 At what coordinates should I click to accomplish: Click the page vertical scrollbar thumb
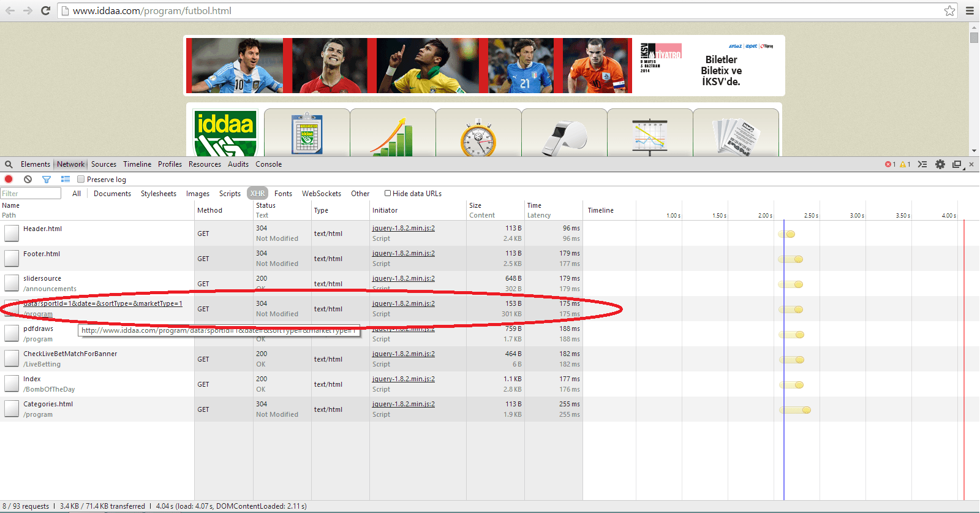974,37
